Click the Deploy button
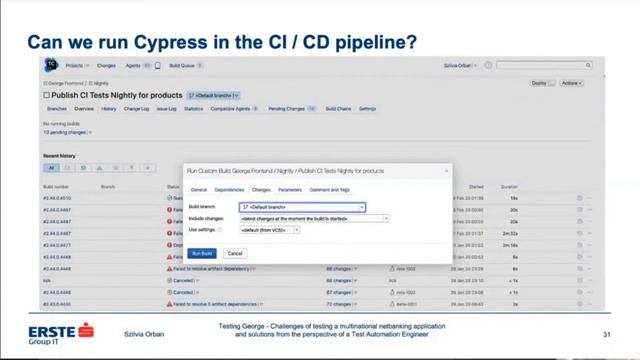640x360 pixels. 543,83
